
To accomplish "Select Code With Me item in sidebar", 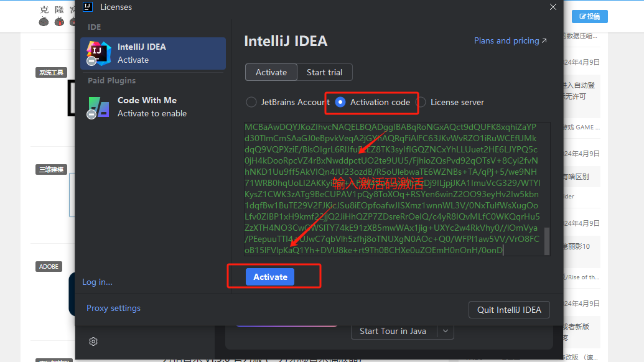I will click(x=153, y=107).
